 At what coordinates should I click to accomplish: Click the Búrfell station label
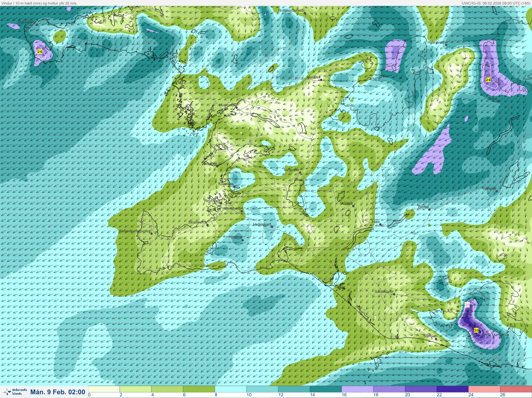pos(423,206)
